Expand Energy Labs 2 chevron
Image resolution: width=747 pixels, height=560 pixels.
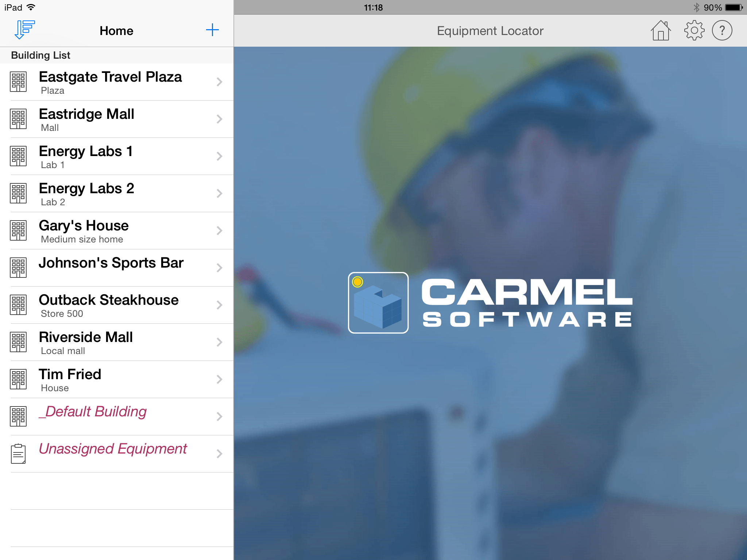click(219, 193)
